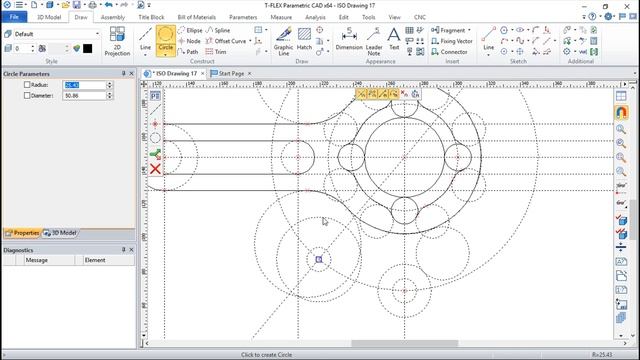Click the drawing window layout icon
Screen dimensions: 640x360
621,96
